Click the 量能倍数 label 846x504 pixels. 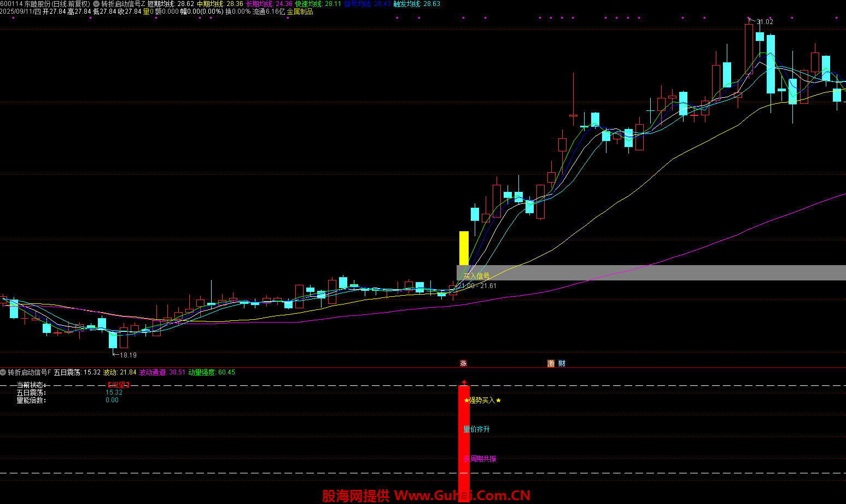(31, 400)
